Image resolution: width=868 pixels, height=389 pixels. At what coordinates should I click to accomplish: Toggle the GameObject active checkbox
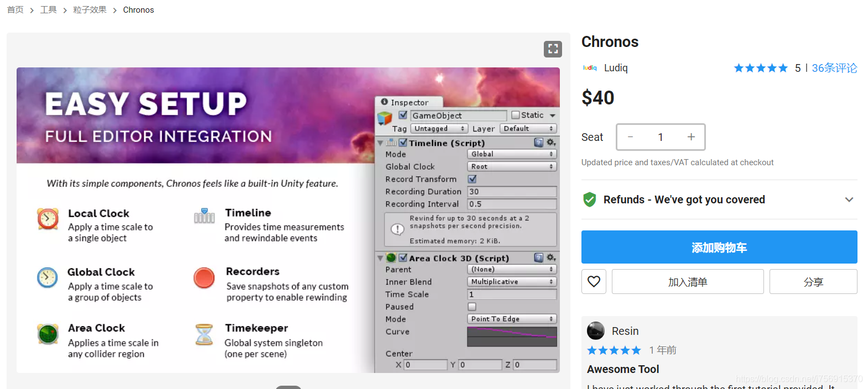403,115
